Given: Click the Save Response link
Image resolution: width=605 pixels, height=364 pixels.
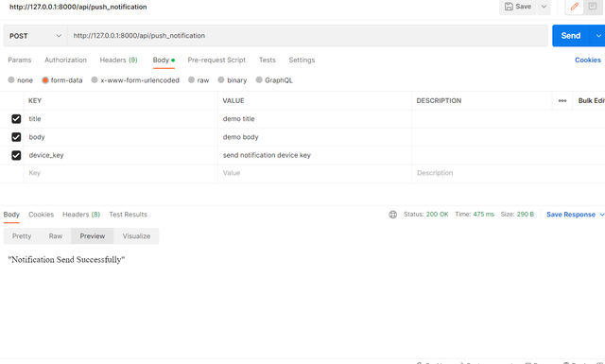Looking at the screenshot, I should coord(571,215).
